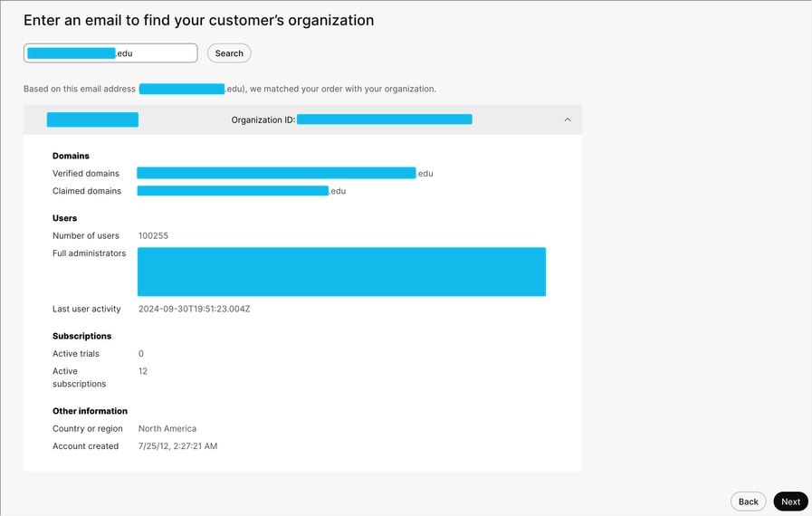Click the Active subscriptions count 12

143,371
